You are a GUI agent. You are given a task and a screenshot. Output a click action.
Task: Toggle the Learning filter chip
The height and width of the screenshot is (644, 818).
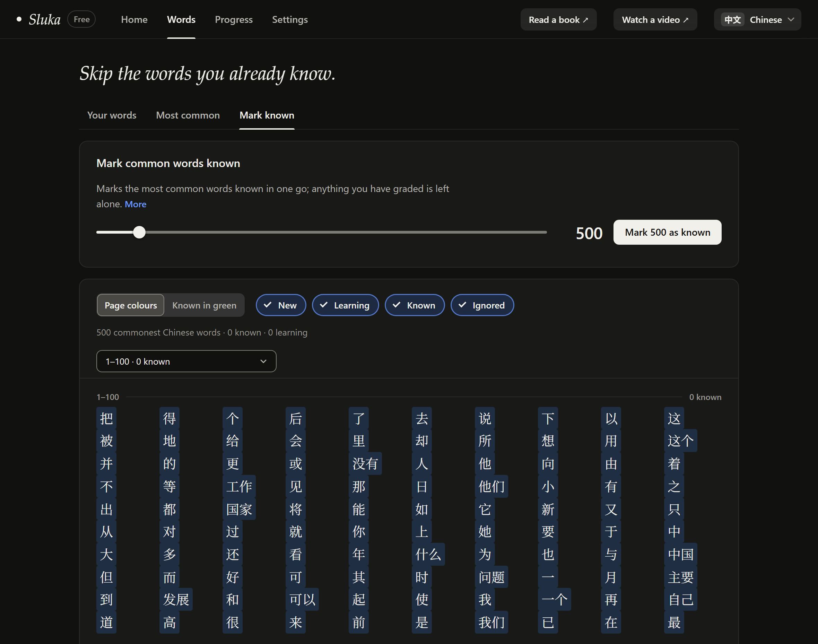[x=345, y=305]
